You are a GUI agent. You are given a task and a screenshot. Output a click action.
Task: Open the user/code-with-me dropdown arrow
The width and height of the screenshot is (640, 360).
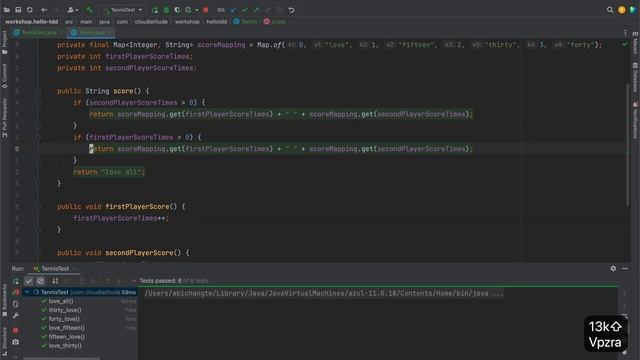(77, 10)
